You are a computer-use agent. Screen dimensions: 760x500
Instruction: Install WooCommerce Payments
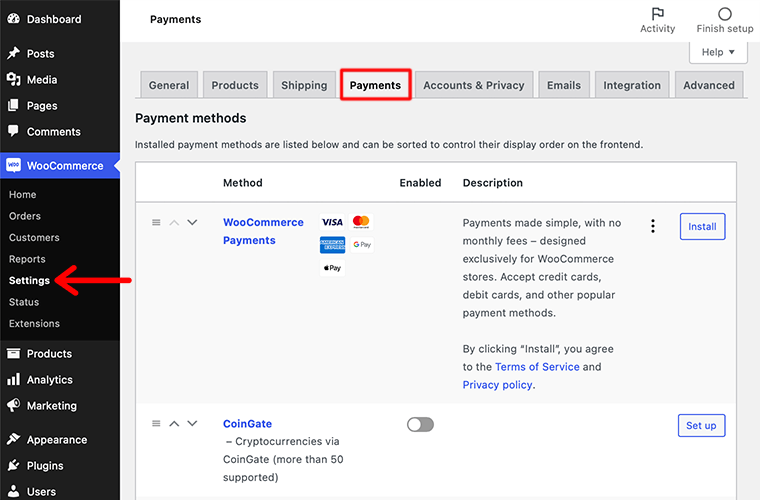[x=702, y=226]
